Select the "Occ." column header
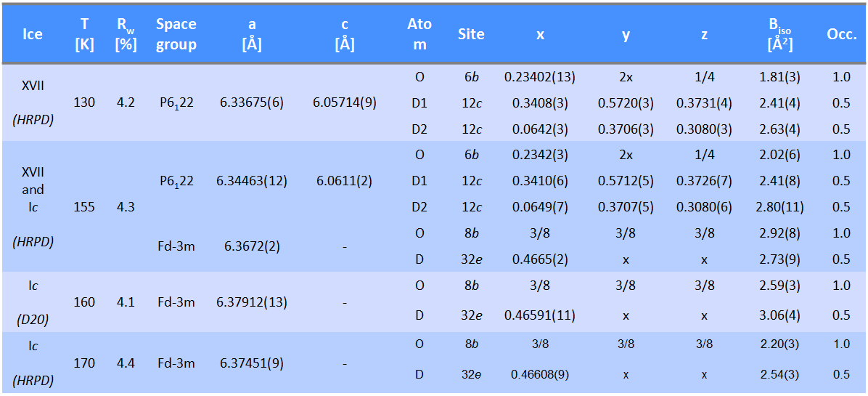Screen dimensions: 868x396 841,34
